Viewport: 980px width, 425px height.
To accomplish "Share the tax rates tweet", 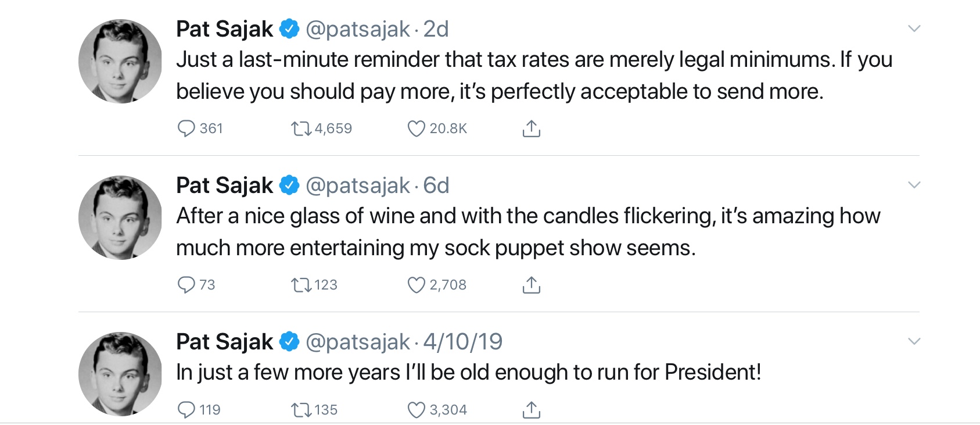I will pos(531,128).
